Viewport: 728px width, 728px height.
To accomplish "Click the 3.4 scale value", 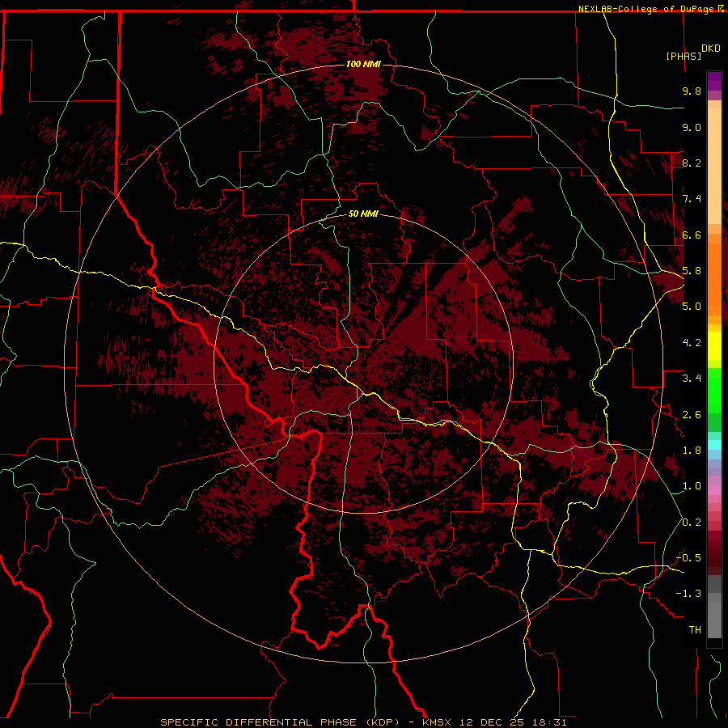I will pyautogui.click(x=692, y=379).
